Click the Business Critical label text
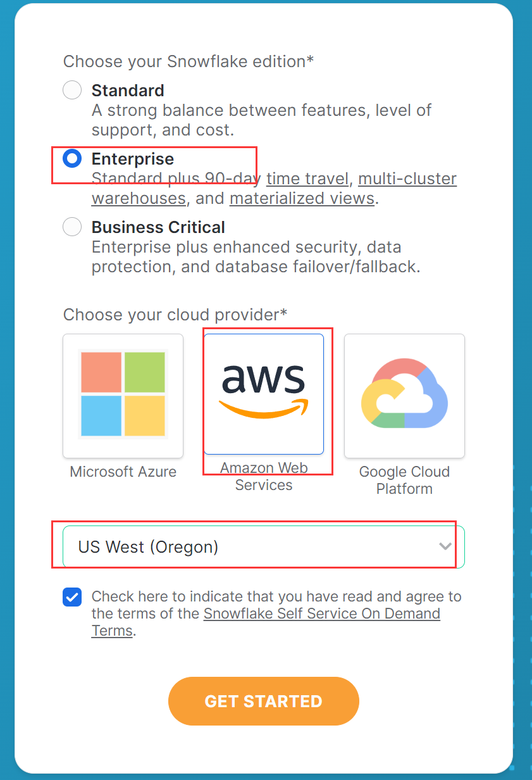The height and width of the screenshot is (780, 532). 158,227
